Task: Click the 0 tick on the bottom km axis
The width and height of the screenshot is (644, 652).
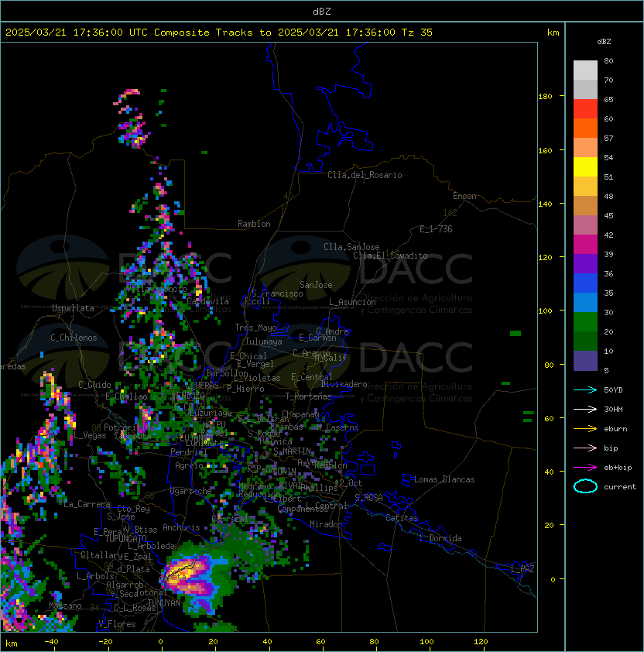Action: (x=160, y=642)
